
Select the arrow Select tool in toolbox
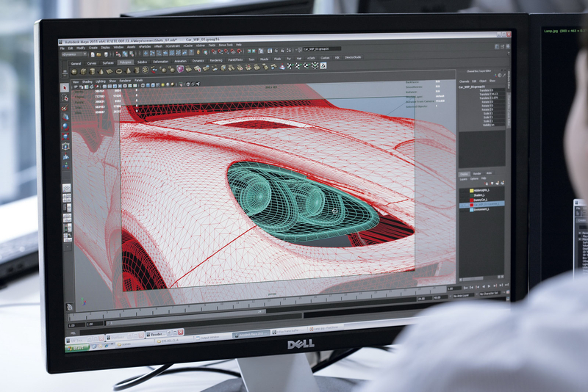64,87
